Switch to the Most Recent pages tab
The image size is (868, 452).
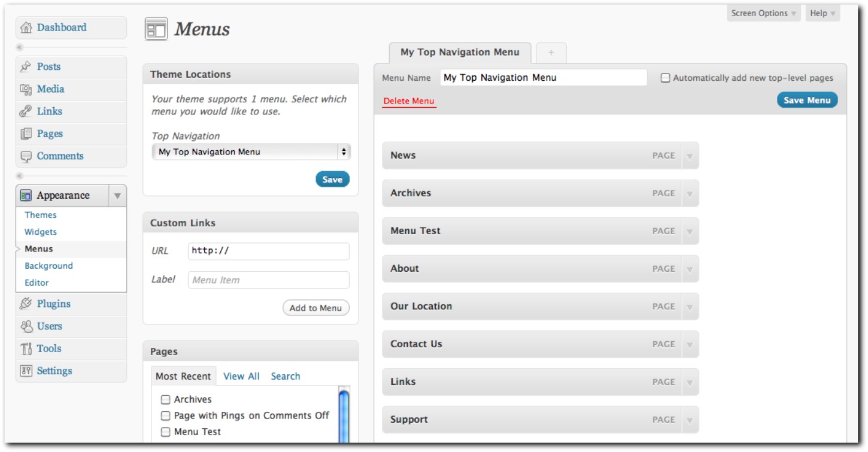tap(183, 377)
